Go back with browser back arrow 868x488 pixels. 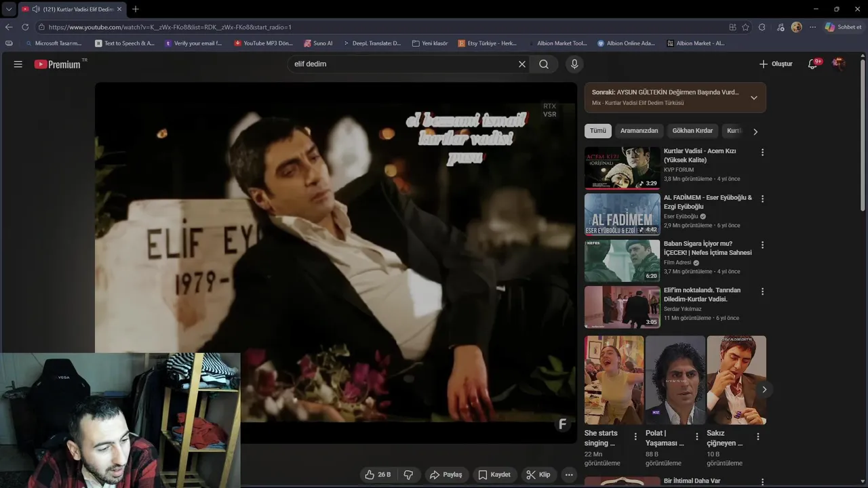[9, 27]
